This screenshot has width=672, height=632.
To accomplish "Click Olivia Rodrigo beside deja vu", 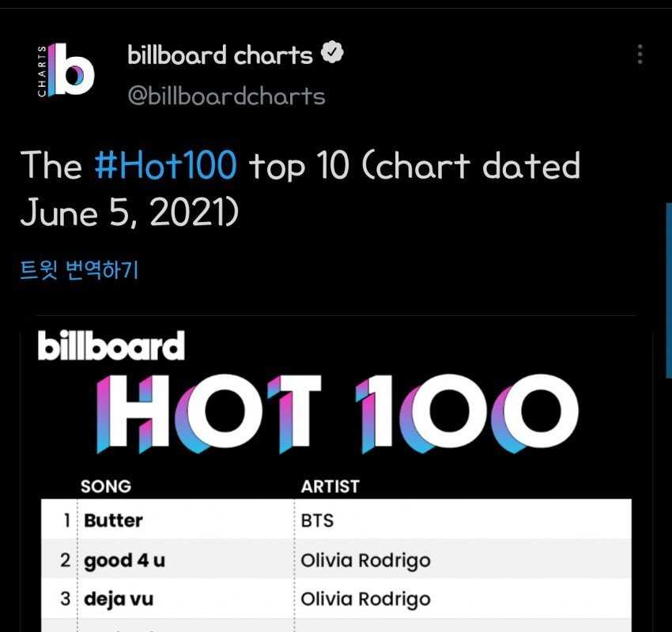I will [x=365, y=599].
